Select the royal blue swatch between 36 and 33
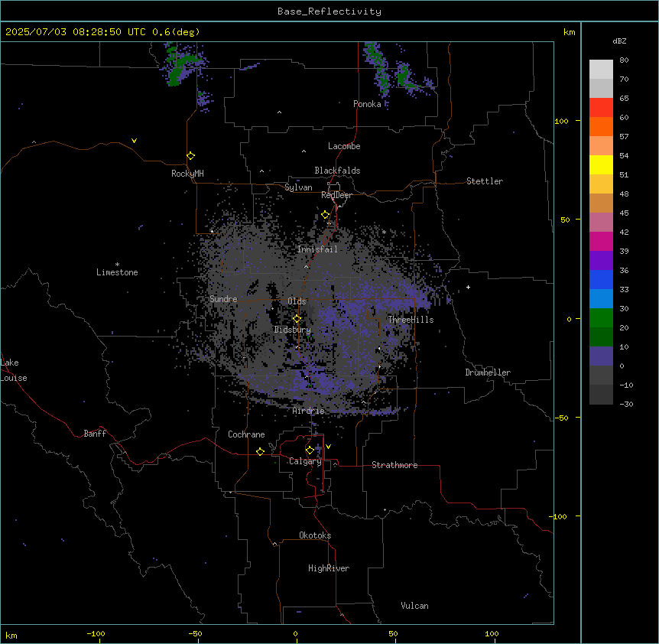This screenshot has height=644, width=659. click(x=601, y=279)
